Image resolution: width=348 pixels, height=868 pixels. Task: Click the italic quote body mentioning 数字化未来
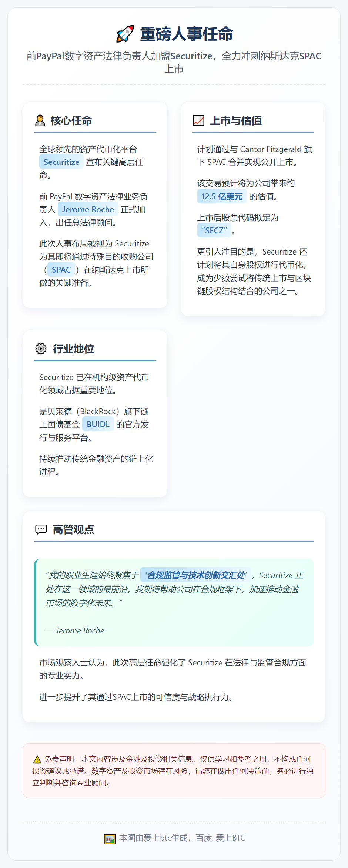(x=174, y=589)
